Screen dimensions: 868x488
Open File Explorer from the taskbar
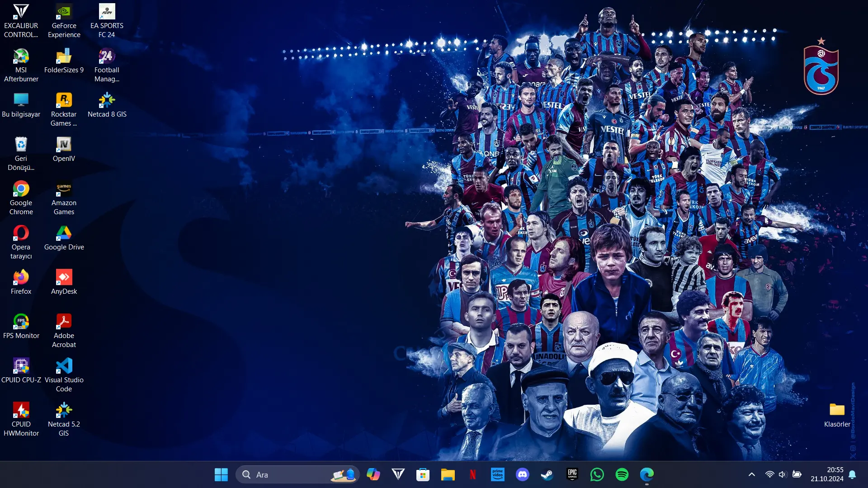click(448, 474)
